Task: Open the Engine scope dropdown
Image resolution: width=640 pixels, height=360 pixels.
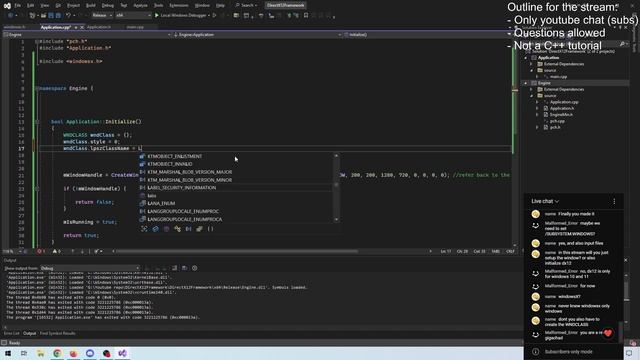Action: (x=87, y=35)
